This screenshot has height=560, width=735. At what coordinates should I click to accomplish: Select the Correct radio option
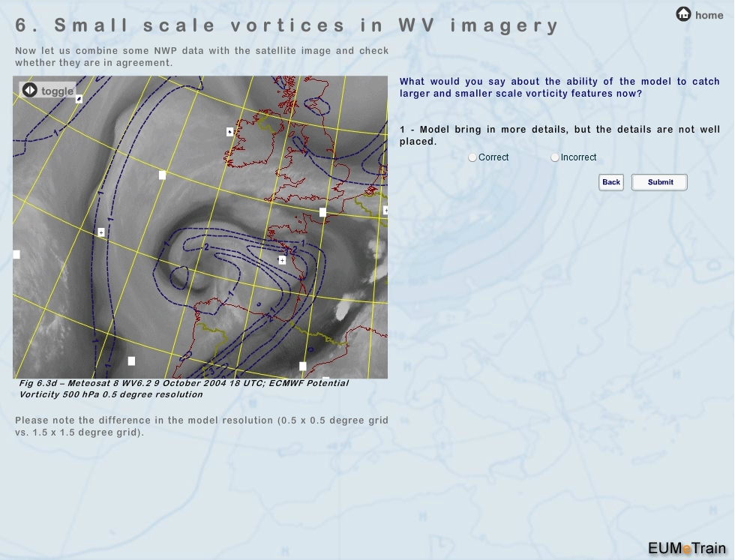tap(472, 157)
